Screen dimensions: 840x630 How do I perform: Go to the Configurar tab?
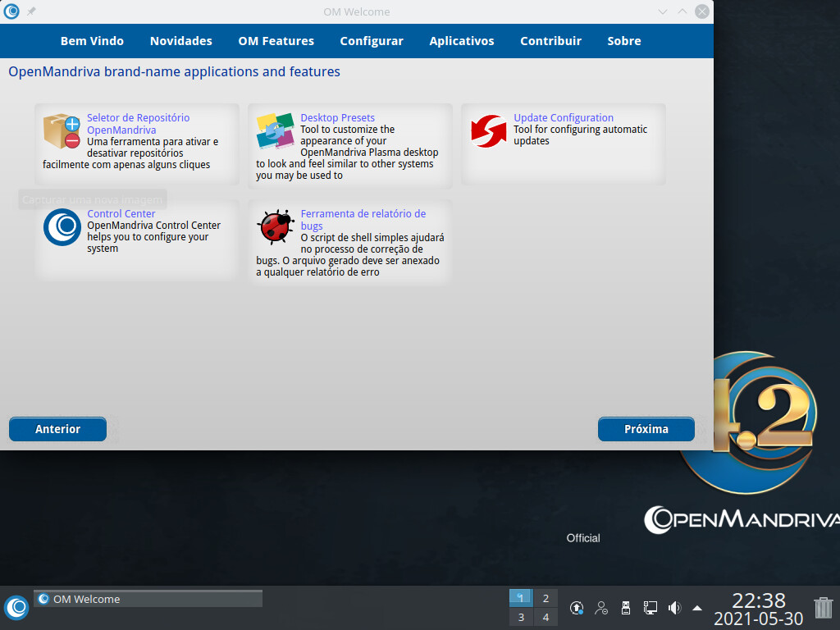click(372, 41)
